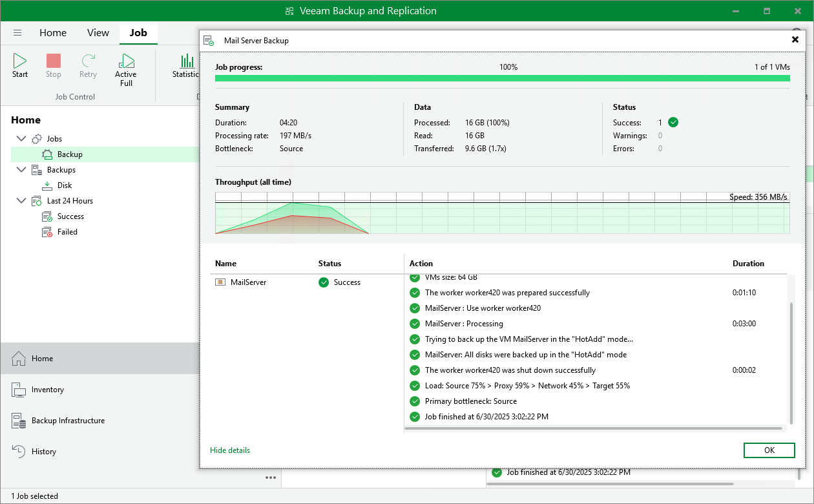Collapse the Jobs tree node
The width and height of the screenshot is (814, 504).
[21, 139]
